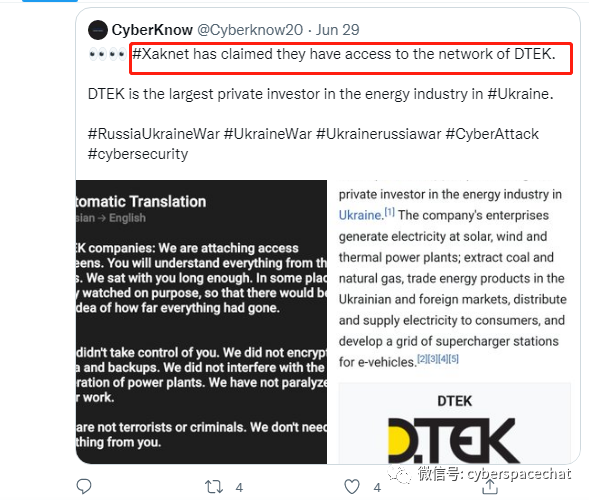589x500 pixels.
Task: Open the #CyberAttack hashtag
Action: point(492,134)
